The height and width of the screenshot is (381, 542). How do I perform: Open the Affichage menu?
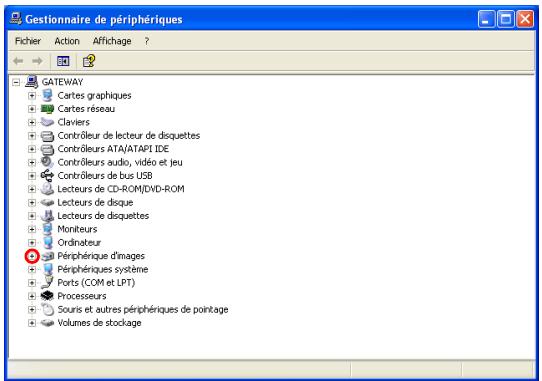click(112, 41)
